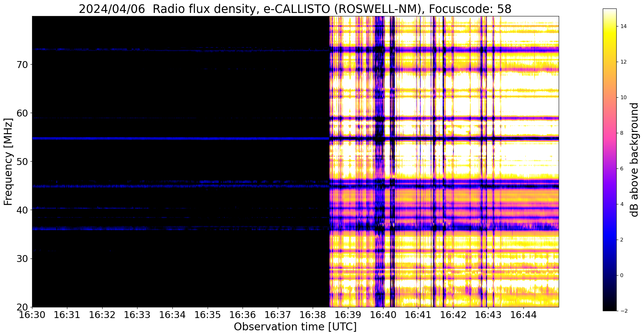Click the blue 55 MHz interference line before 16:38

pyautogui.click(x=181, y=138)
